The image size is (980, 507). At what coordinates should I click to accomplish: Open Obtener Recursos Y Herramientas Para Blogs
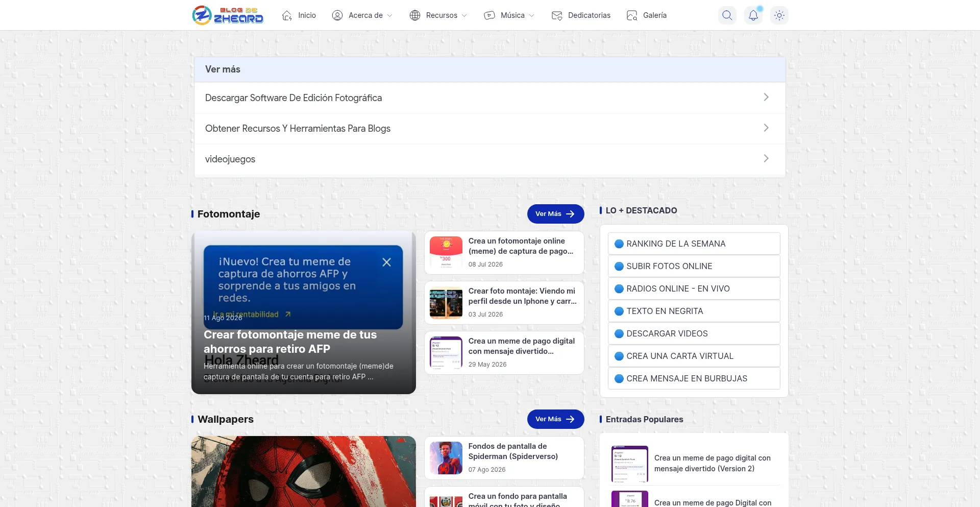[x=298, y=128]
